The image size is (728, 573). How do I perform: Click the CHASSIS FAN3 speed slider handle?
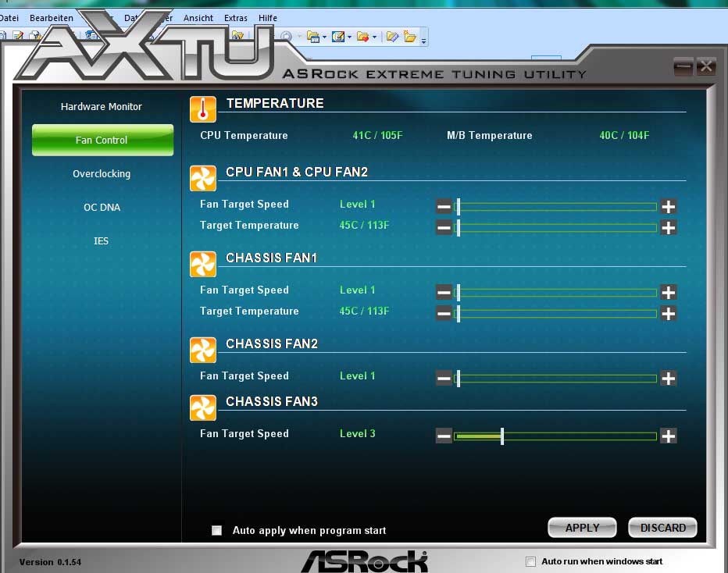pos(502,436)
